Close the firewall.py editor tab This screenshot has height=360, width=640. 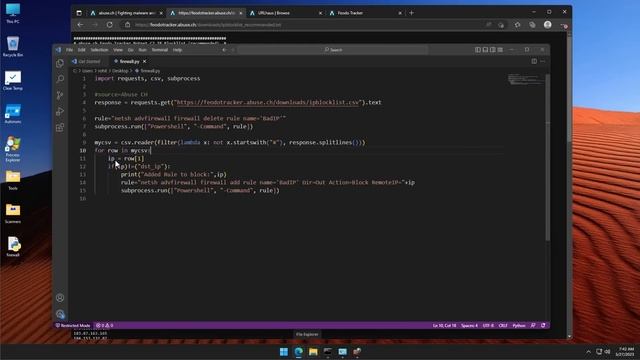(144, 61)
